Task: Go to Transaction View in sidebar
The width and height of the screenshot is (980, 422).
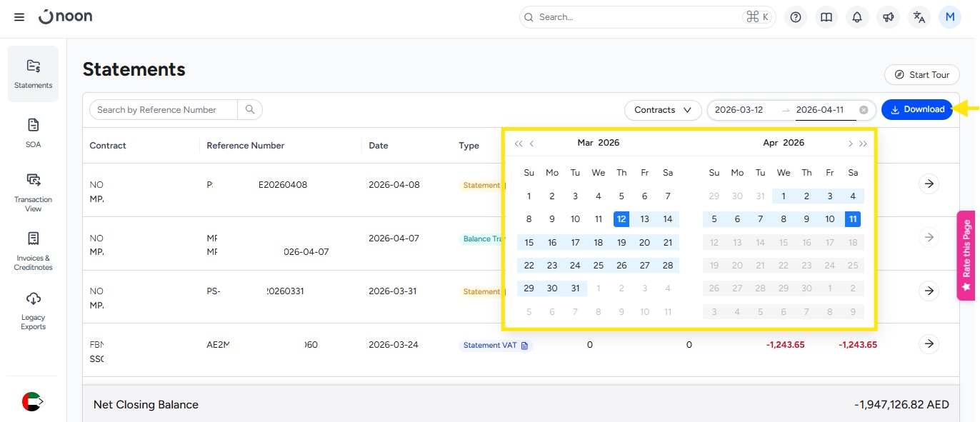Action: pos(33,192)
